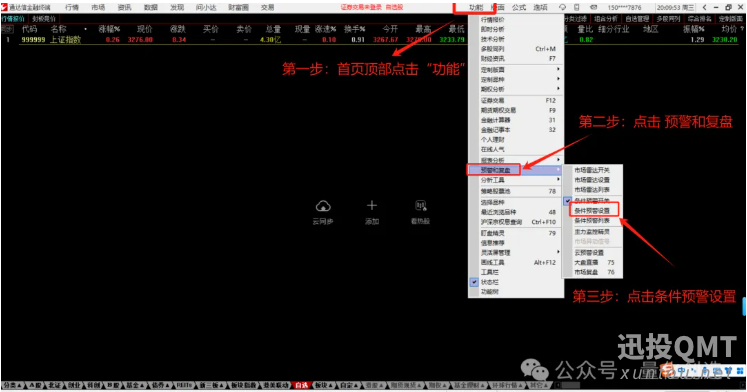Image resolution: width=747 pixels, height=392 pixels.
Task: Click the message icon beside phone number
Action: 593,7
